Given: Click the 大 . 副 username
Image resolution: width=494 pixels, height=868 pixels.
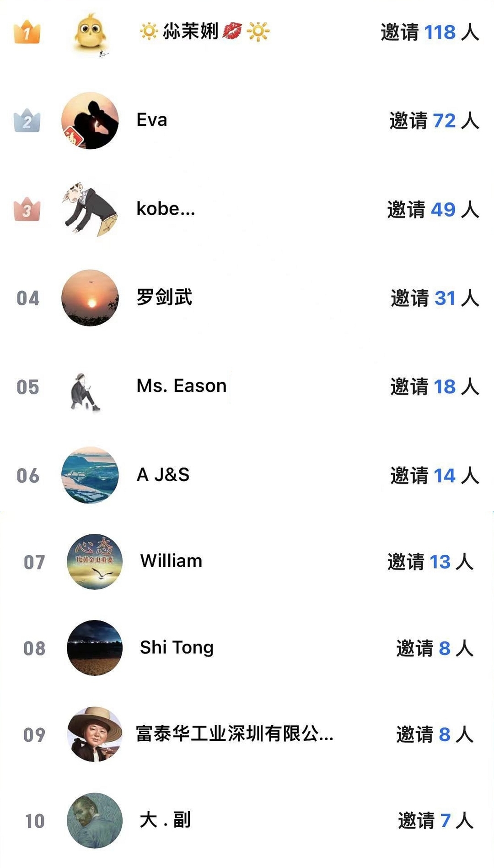Looking at the screenshot, I should pos(165,820).
